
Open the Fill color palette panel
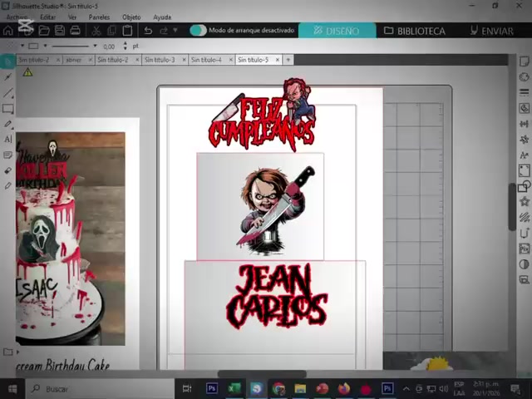(x=525, y=77)
